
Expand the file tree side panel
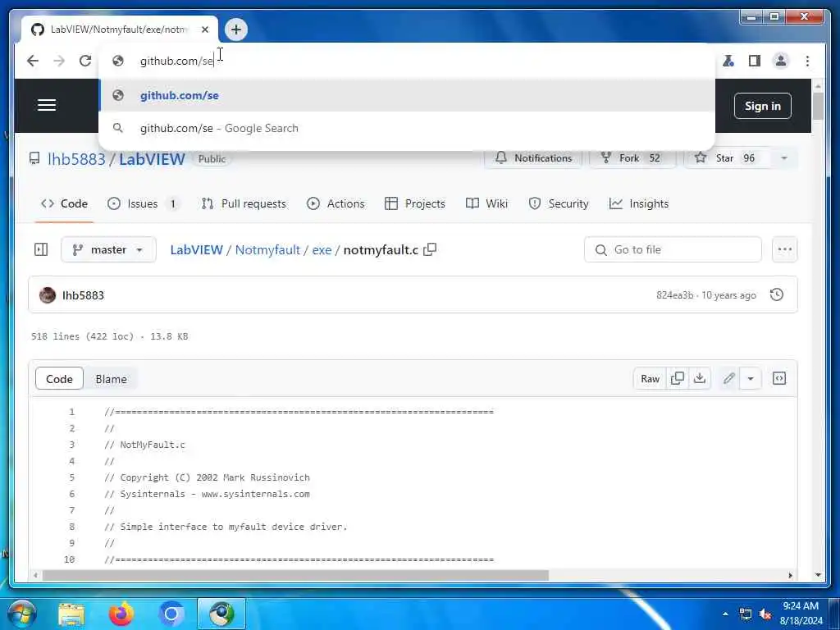(41, 249)
